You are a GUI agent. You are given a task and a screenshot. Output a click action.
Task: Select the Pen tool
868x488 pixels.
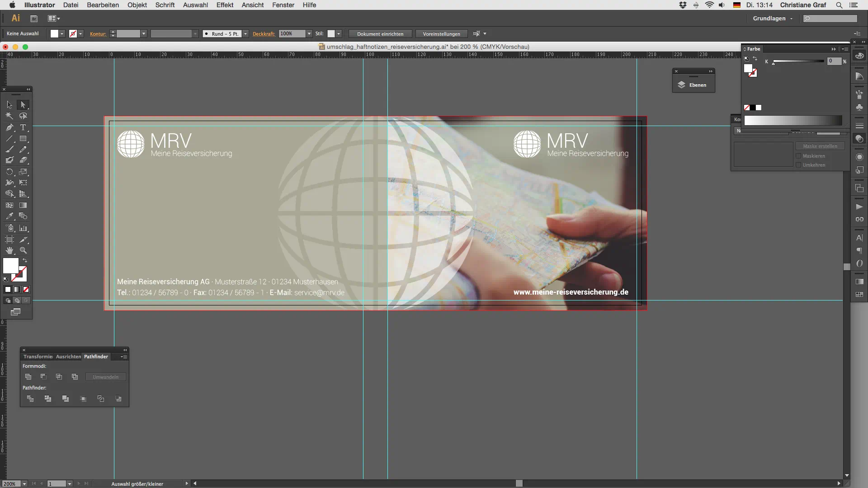coord(9,127)
